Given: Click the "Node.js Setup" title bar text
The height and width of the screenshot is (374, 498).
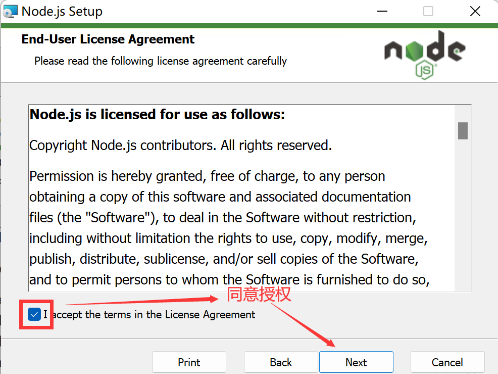Looking at the screenshot, I should (62, 12).
